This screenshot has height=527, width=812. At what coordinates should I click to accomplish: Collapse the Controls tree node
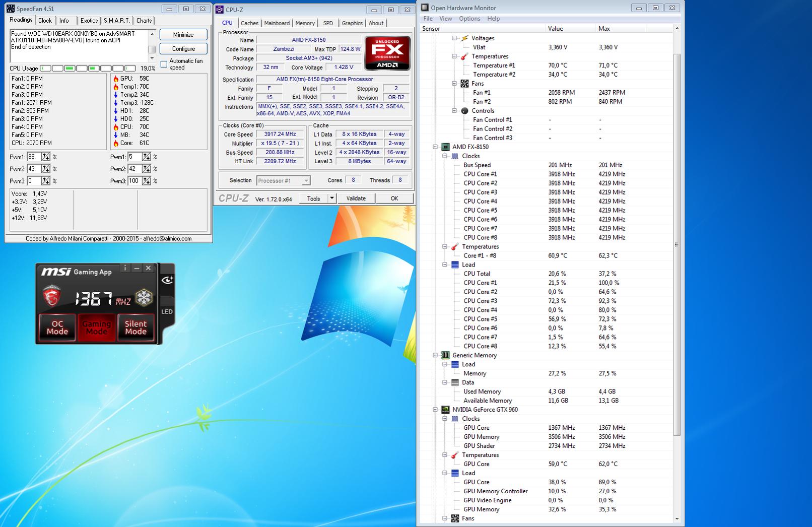click(x=454, y=111)
